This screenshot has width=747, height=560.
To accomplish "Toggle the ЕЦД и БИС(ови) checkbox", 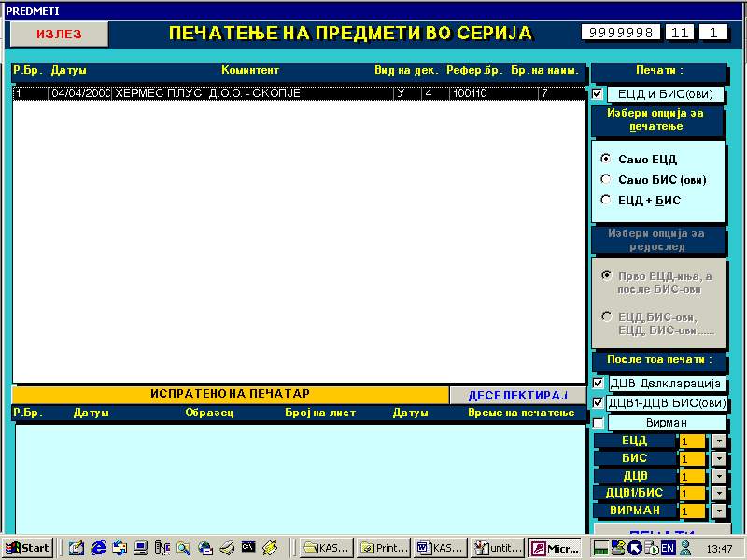I will click(598, 94).
